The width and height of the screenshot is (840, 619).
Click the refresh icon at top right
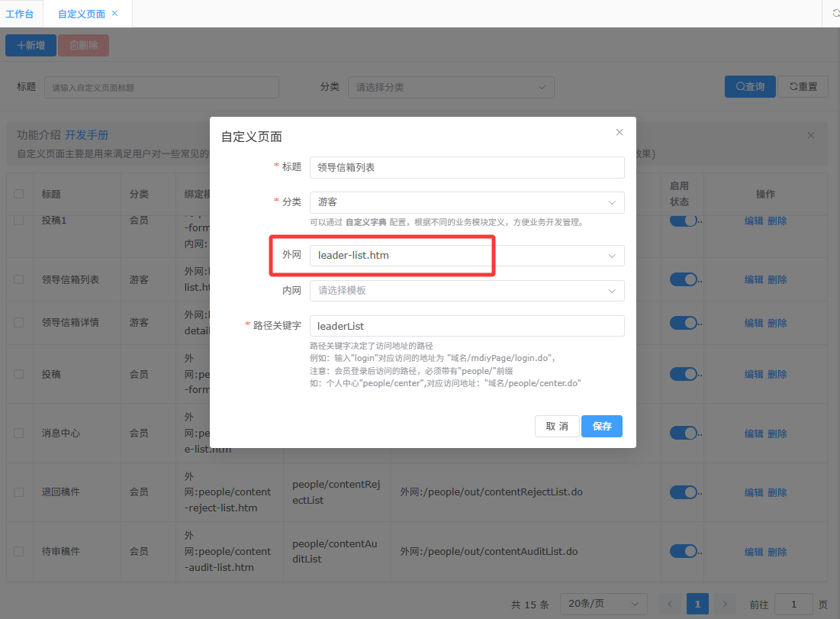[835, 14]
